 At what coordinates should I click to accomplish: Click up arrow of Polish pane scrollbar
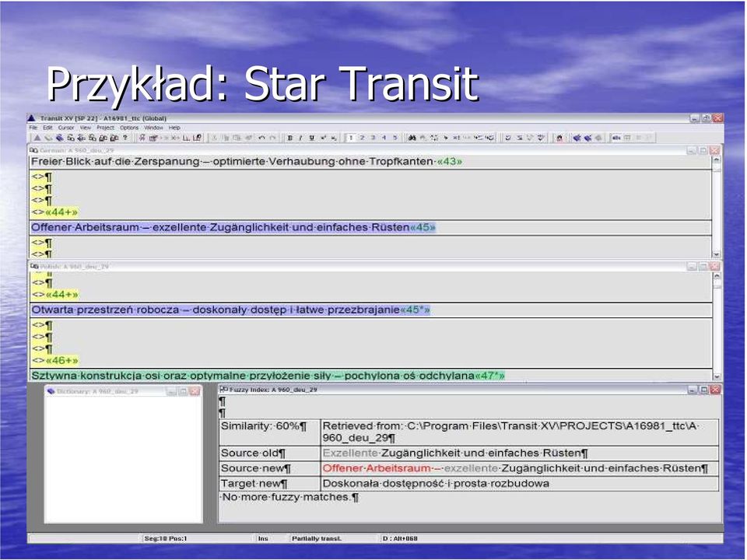point(717,275)
